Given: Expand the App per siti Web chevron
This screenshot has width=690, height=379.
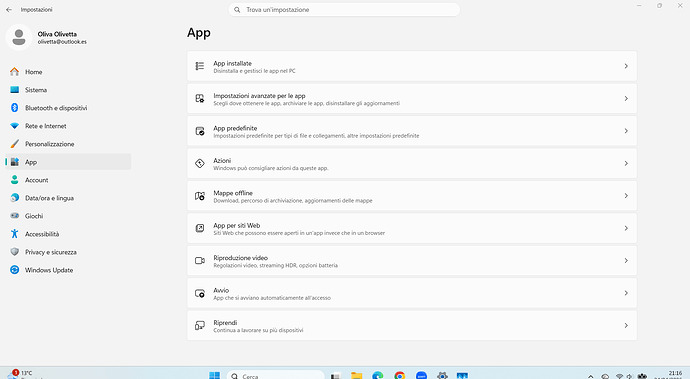Looking at the screenshot, I should click(x=626, y=228).
